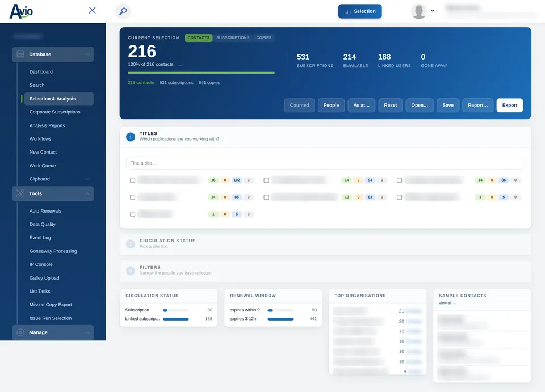Image resolution: width=545 pixels, height=392 pixels.
Task: Go to Workflows
Action: click(40, 139)
